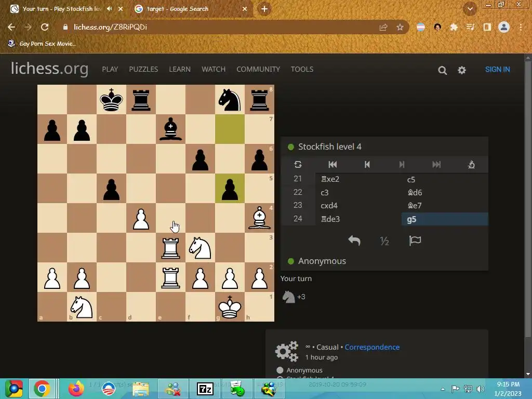The width and height of the screenshot is (532, 399).
Task: Click the address bar URL
Action: click(x=111, y=27)
